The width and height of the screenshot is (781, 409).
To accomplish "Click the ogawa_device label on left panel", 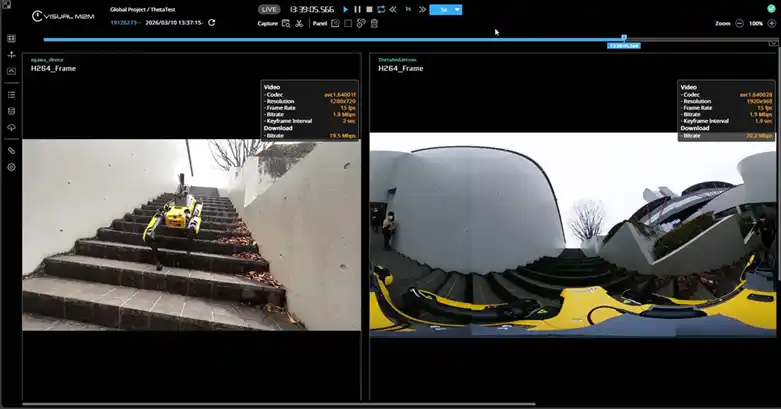I will [x=47, y=60].
